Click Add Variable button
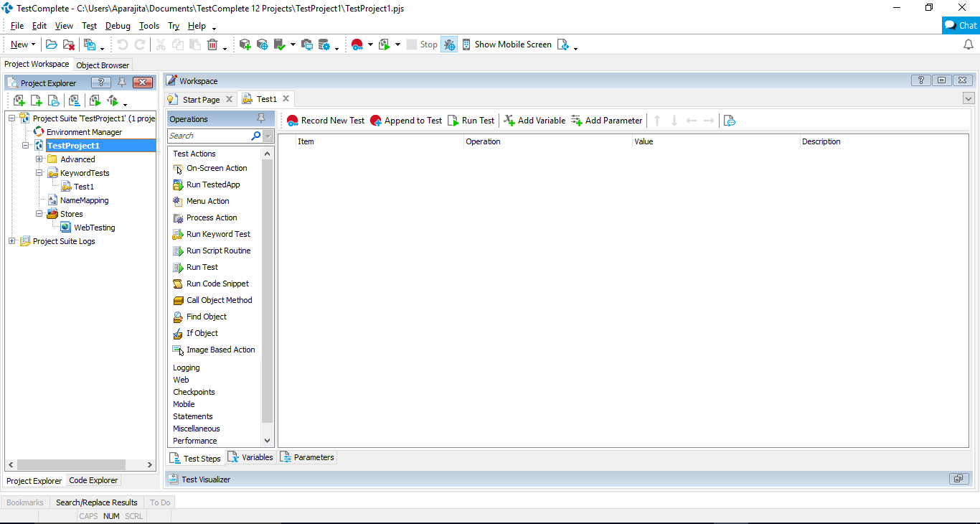Viewport: 980px width, 524px height. coord(534,121)
